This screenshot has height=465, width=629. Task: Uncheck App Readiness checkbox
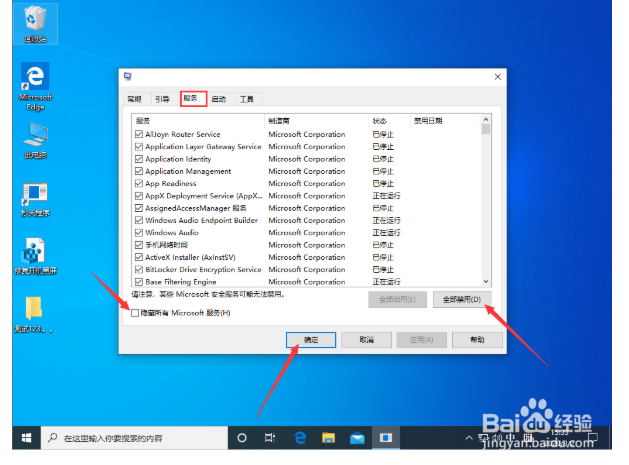click(x=139, y=183)
